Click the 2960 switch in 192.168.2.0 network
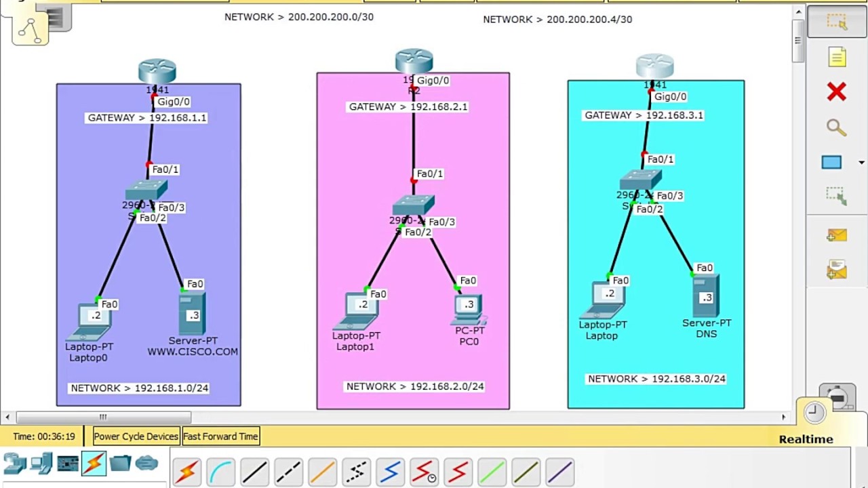868x488 pixels. [414, 205]
